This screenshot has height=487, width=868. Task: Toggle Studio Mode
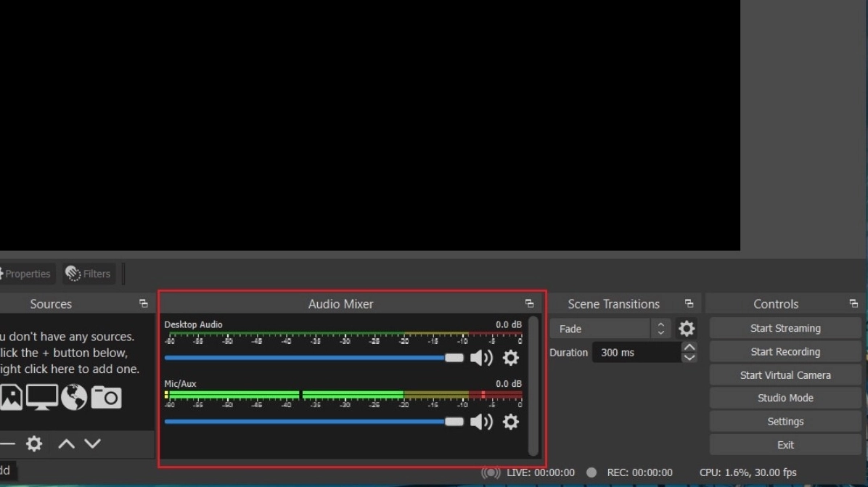[x=785, y=398]
